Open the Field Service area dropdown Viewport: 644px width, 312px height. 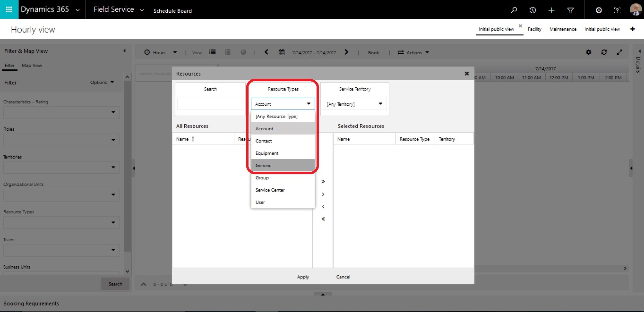coord(142,10)
